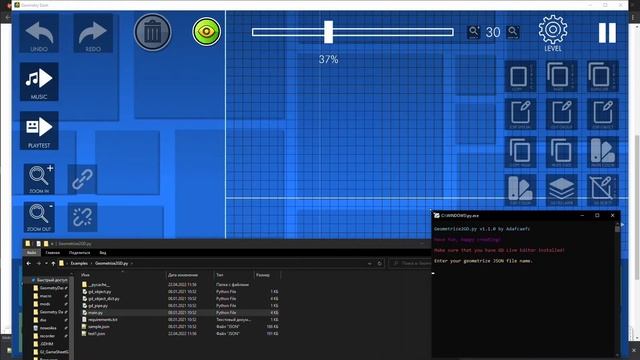Viewport: 640px width, 360px height.
Task: Click the console window vertical scrollbar
Action: [617, 290]
